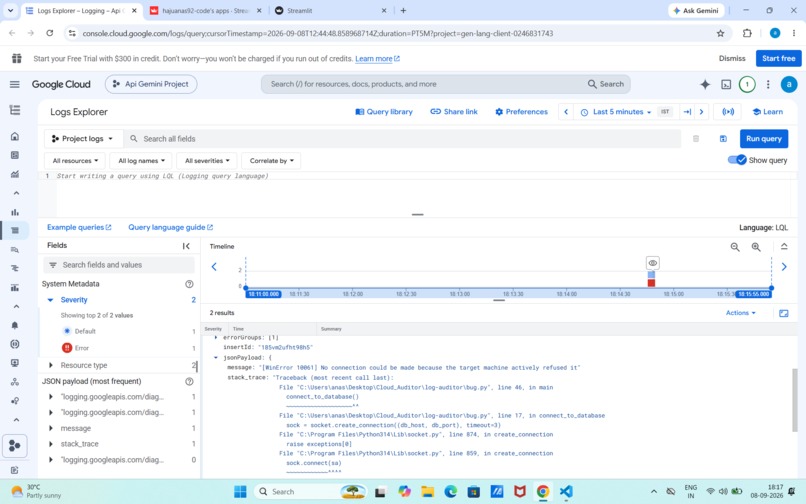This screenshot has height=504, width=806.
Task: Open the Google Cloud navigation menu
Action: [x=14, y=84]
